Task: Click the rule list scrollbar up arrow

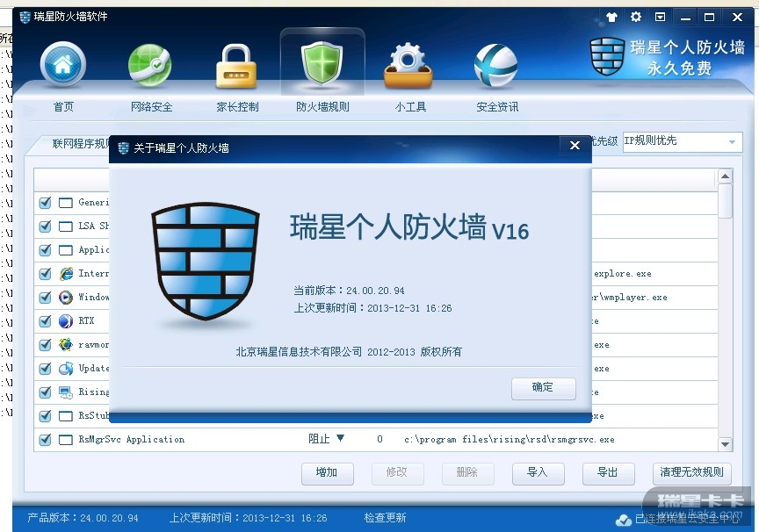Action: click(x=725, y=176)
